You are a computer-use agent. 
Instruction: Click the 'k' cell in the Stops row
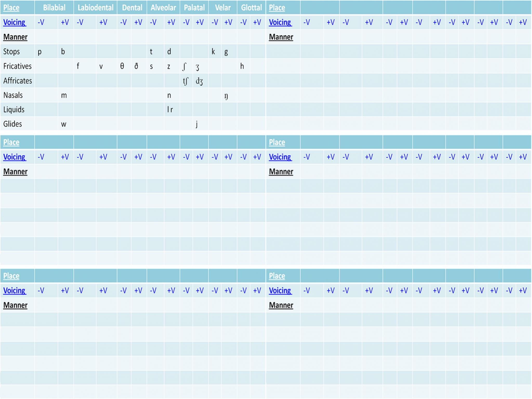click(x=215, y=51)
